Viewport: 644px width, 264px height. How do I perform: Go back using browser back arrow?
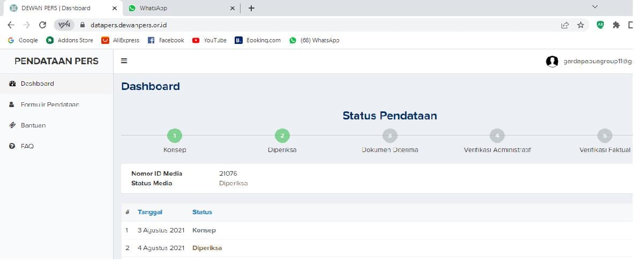coord(11,25)
